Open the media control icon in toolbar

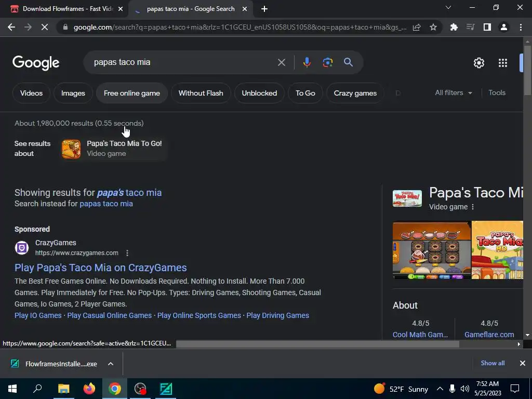470,27
